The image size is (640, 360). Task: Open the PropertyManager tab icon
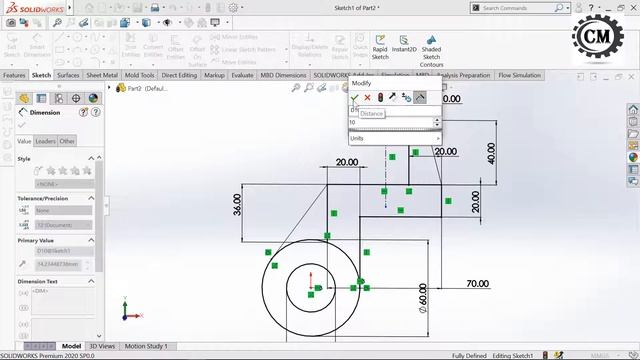click(x=41, y=98)
